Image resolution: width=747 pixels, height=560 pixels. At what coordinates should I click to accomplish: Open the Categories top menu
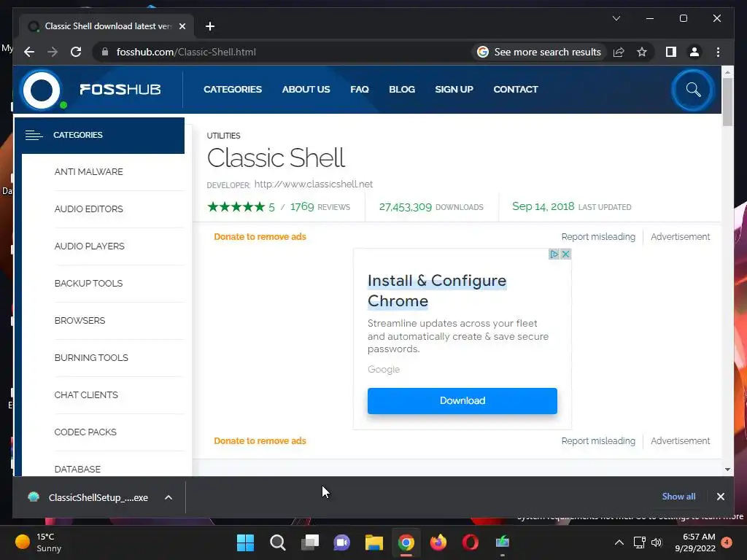coord(233,90)
